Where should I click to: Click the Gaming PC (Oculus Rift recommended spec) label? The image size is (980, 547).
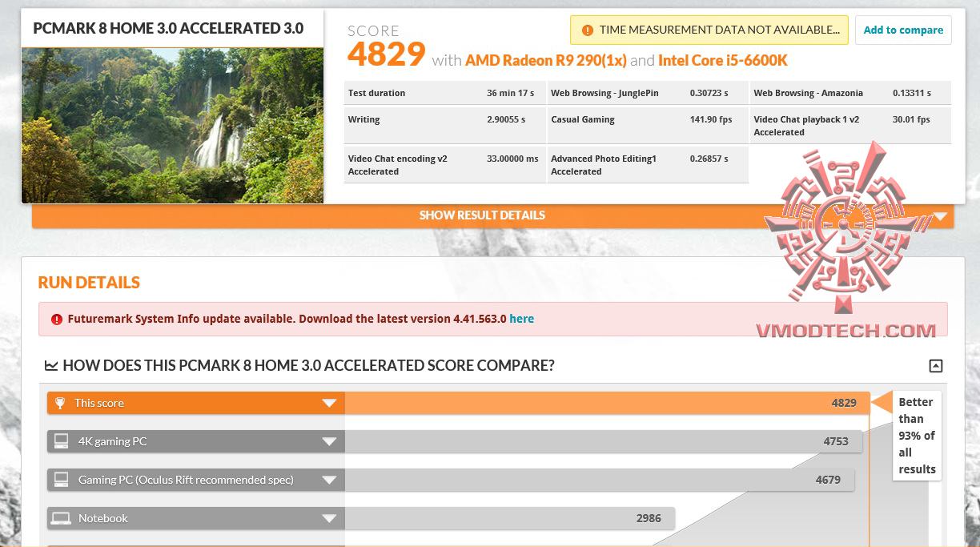(x=186, y=480)
